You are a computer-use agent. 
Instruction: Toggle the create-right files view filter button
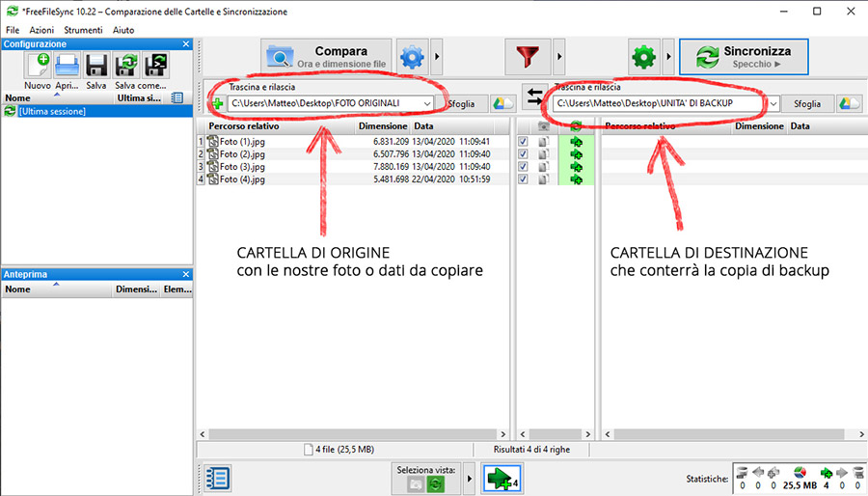[x=502, y=478]
